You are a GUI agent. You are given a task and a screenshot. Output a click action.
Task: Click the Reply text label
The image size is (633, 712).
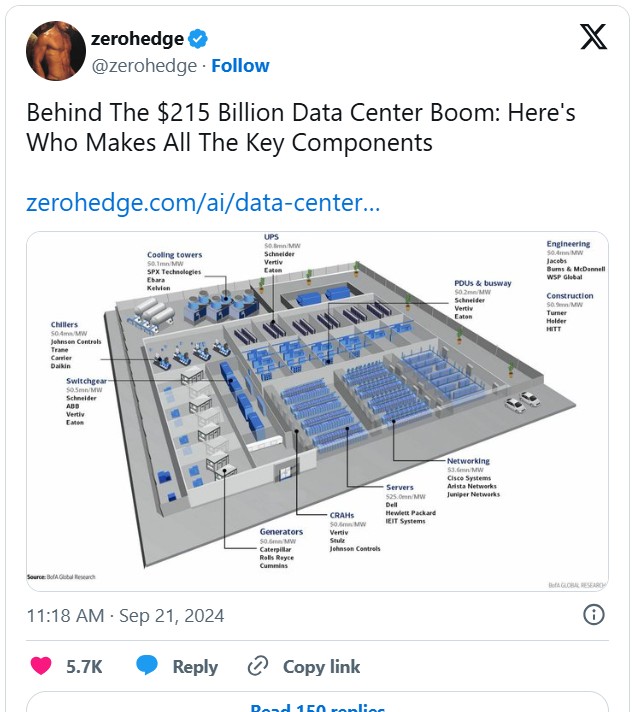195,667
